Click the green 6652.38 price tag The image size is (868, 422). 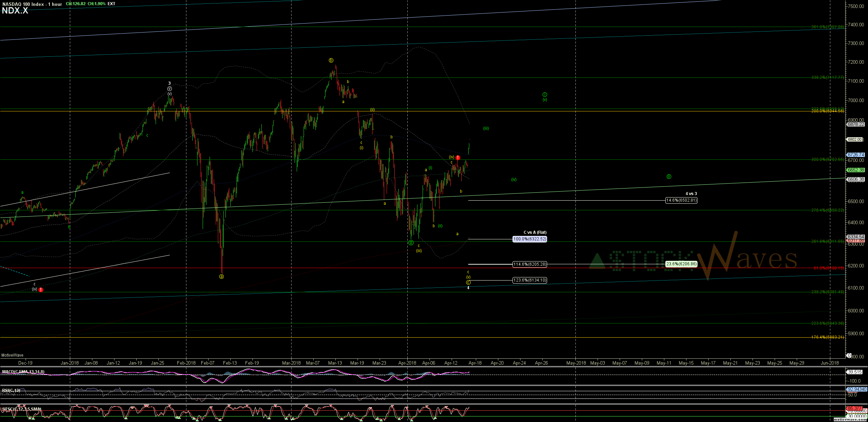[855, 170]
